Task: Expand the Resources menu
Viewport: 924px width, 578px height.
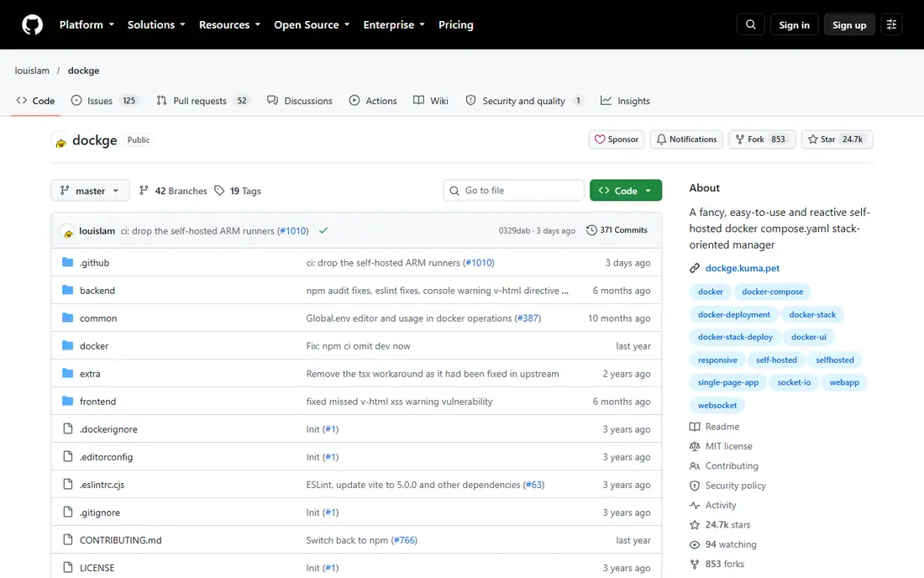Action: coord(229,24)
